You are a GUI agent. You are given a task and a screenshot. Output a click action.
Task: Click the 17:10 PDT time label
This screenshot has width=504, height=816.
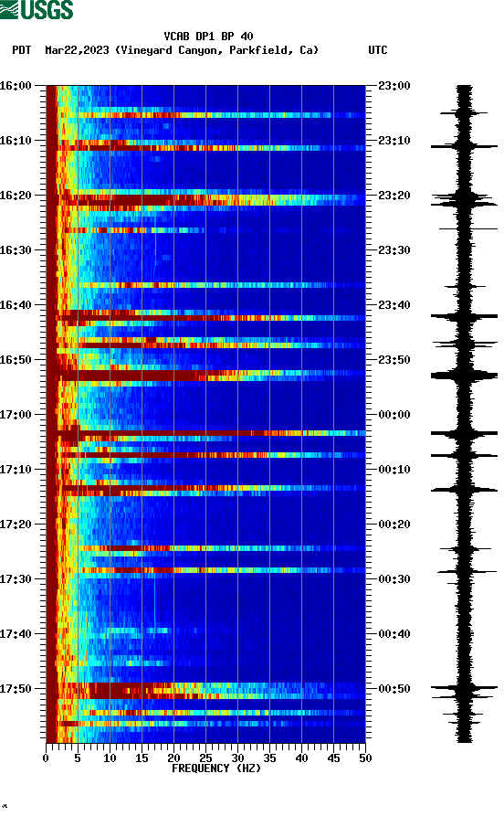click(16, 470)
